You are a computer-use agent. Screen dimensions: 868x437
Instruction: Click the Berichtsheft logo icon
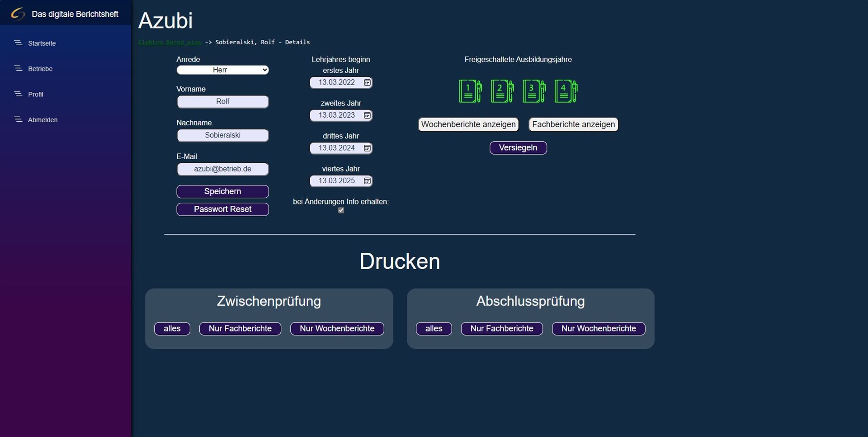coord(18,14)
